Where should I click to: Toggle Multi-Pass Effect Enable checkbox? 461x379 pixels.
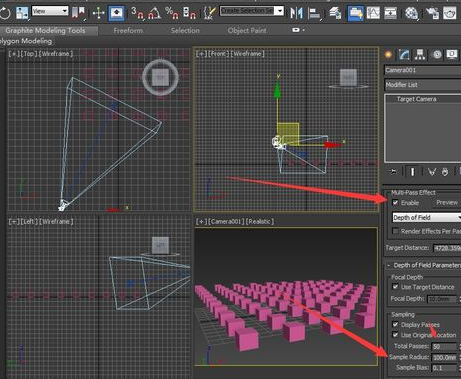[x=395, y=203]
